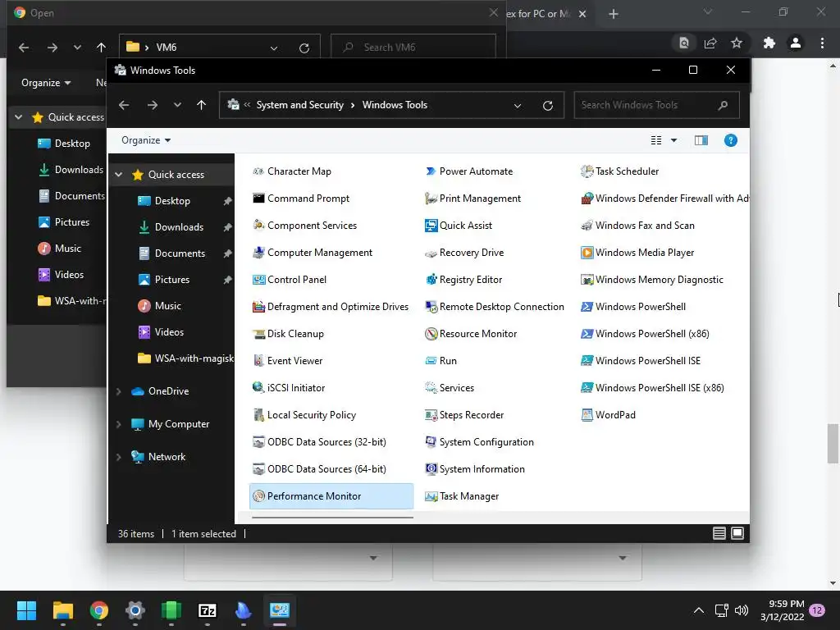Open Control Panel from Windows Tools
840x630 pixels.
tap(290, 280)
